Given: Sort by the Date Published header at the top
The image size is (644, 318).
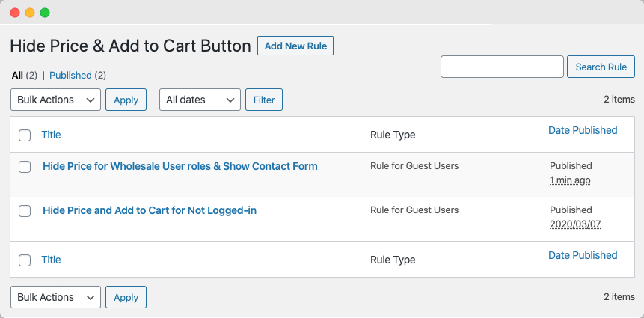Looking at the screenshot, I should point(583,130).
